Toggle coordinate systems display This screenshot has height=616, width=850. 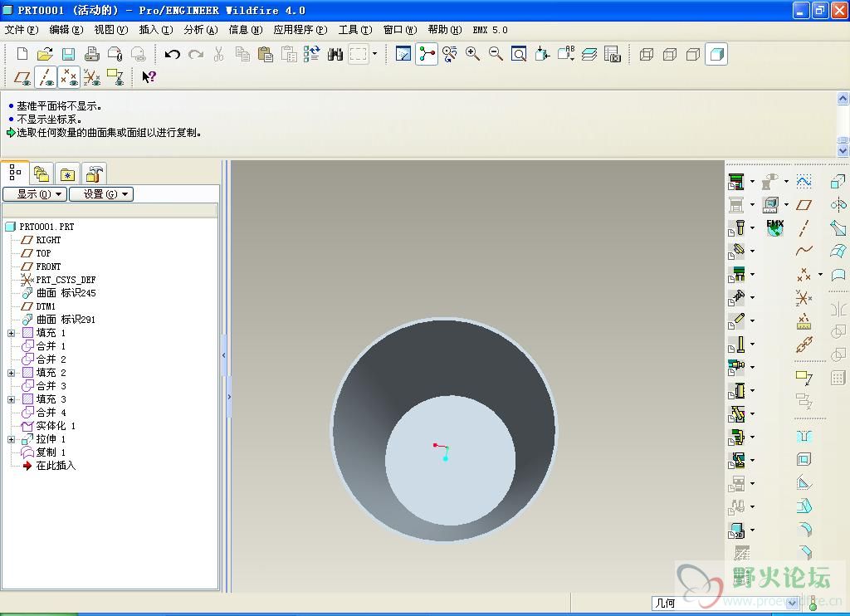(92, 77)
